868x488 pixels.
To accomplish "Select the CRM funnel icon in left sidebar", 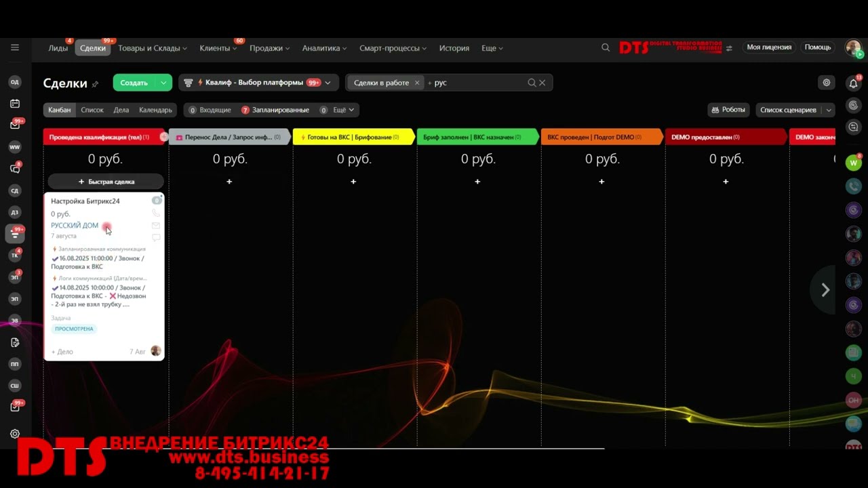I will 15,234.
